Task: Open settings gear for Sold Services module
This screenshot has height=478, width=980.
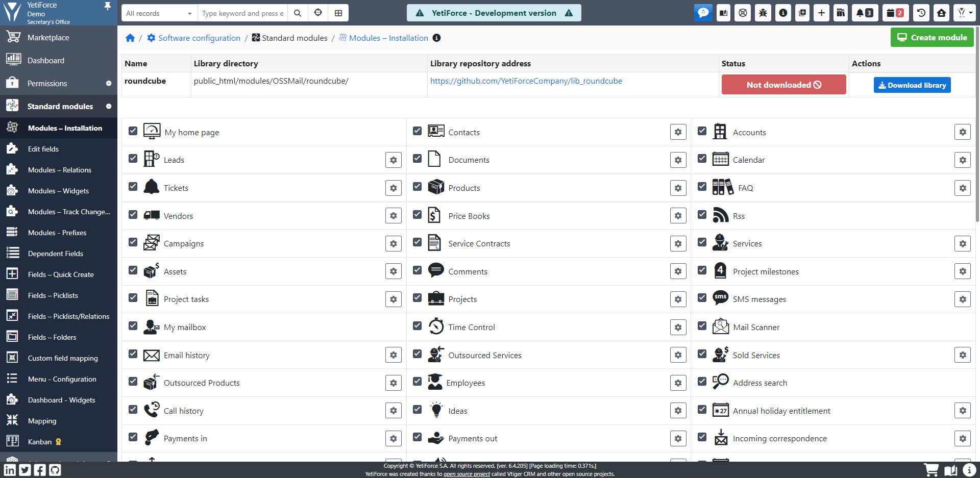Action: (963, 355)
